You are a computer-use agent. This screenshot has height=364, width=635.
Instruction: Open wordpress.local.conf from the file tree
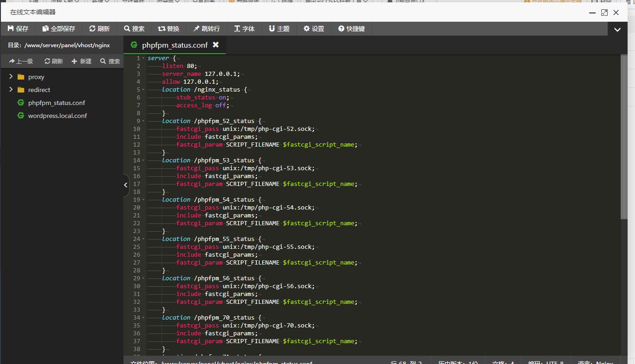(57, 116)
